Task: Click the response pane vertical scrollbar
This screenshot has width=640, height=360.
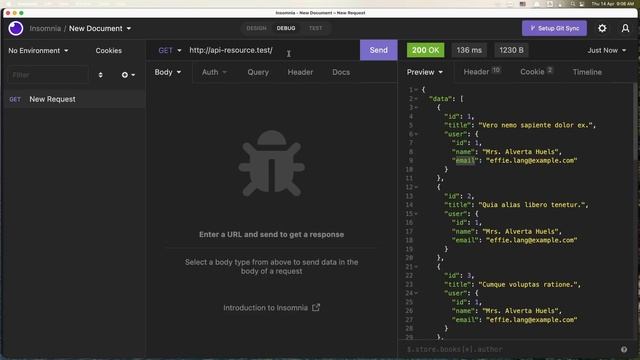Action: coord(635,122)
